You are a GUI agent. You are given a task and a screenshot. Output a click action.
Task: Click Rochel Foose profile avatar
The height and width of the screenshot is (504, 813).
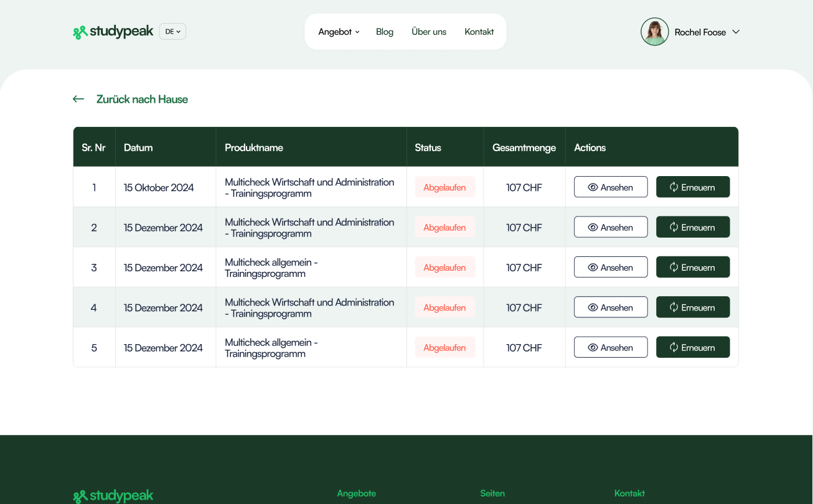pyautogui.click(x=654, y=32)
